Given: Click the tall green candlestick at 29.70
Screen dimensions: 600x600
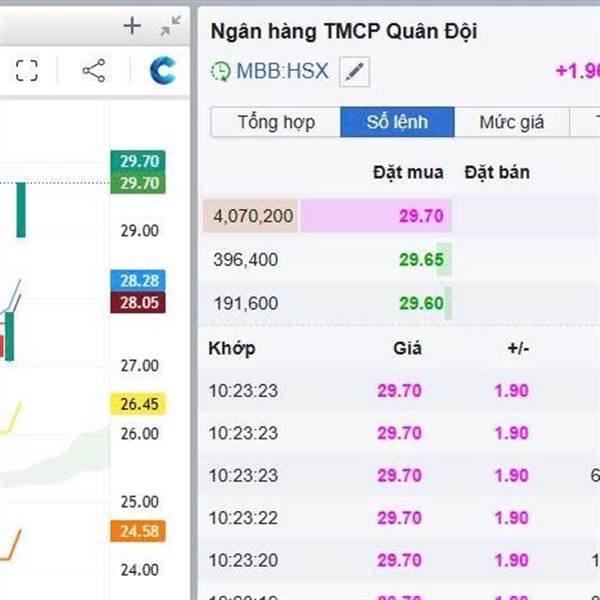Looking at the screenshot, I should pos(21,210).
